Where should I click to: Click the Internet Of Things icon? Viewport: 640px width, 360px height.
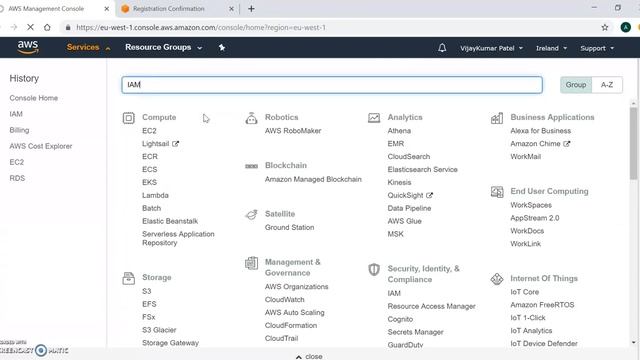coord(497,279)
